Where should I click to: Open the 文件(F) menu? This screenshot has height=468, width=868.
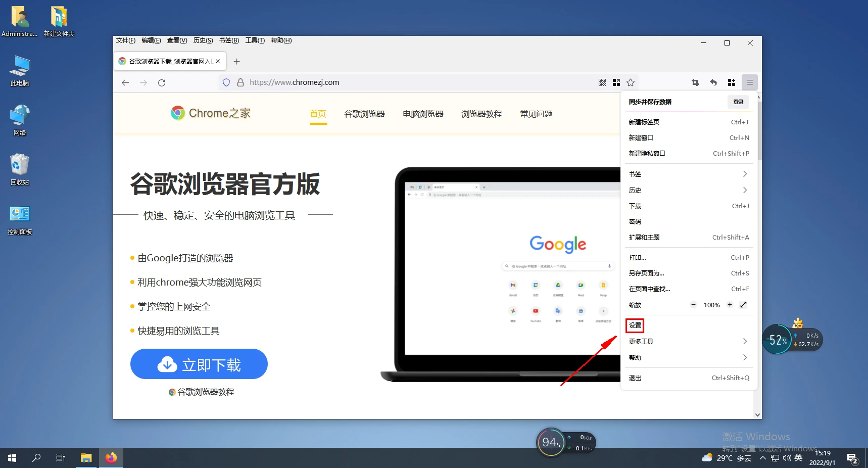pos(126,40)
